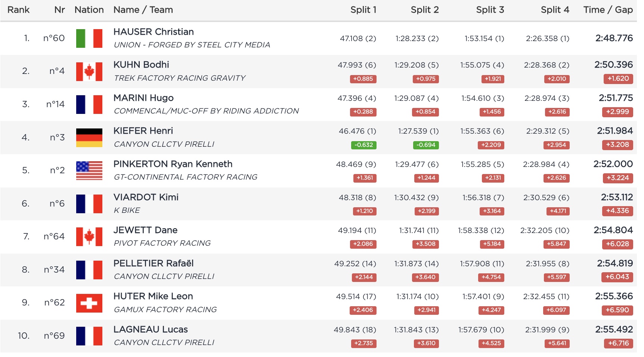Click the French flag beside VIARDOT Kimi

(89, 204)
